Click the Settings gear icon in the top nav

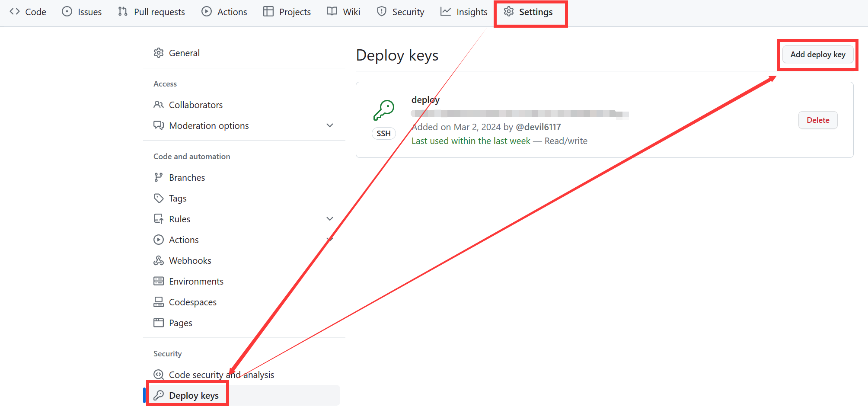509,12
